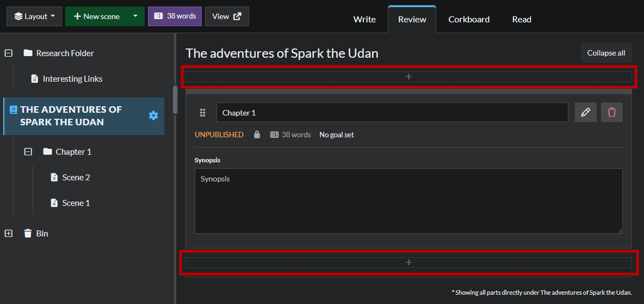
Task: Click the Synopsis textarea resize grip
Action: coord(620,230)
